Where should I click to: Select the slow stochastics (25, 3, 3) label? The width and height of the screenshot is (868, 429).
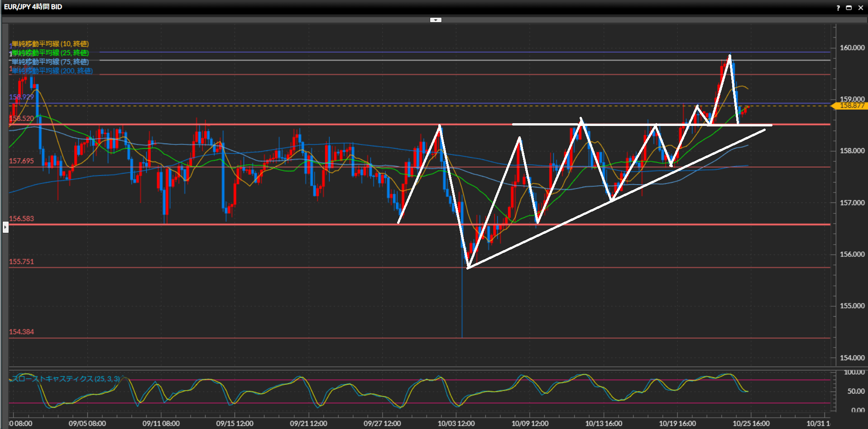pyautogui.click(x=66, y=379)
